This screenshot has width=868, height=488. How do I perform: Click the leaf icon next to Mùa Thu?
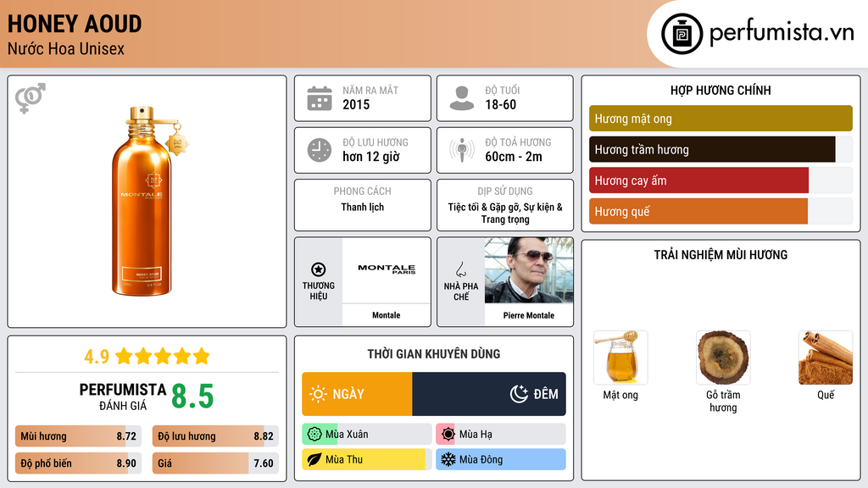[314, 459]
